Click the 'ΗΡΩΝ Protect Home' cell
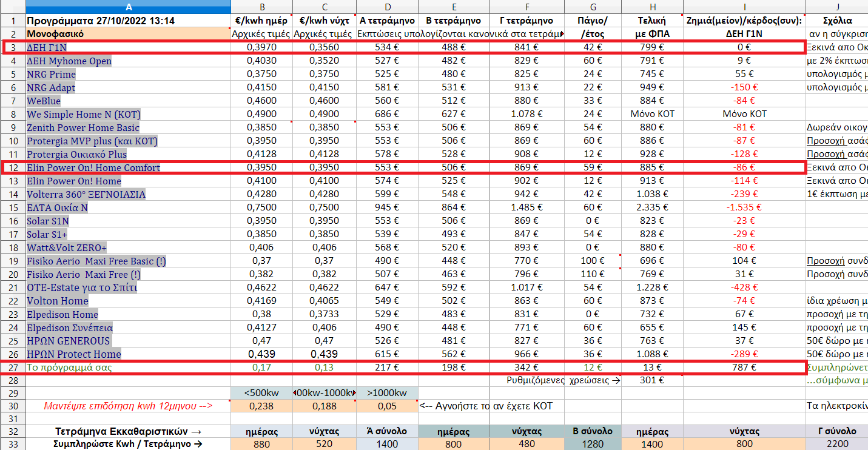 click(128, 354)
